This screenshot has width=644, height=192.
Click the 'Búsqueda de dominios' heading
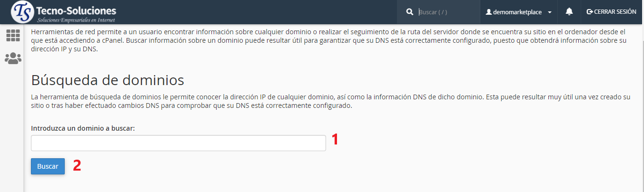pos(108,79)
